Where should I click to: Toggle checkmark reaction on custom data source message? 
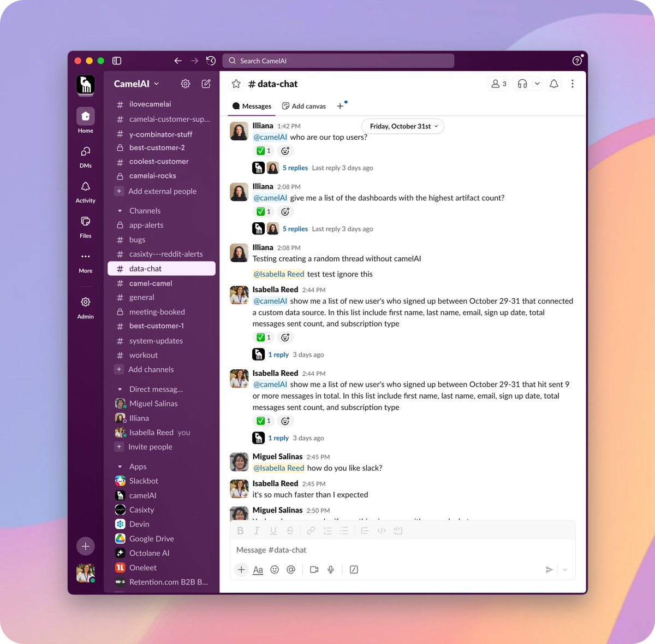click(x=264, y=337)
